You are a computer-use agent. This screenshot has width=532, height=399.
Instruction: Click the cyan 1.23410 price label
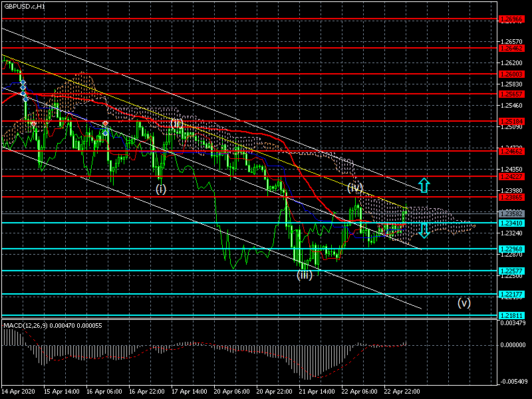pyautogui.click(x=511, y=223)
